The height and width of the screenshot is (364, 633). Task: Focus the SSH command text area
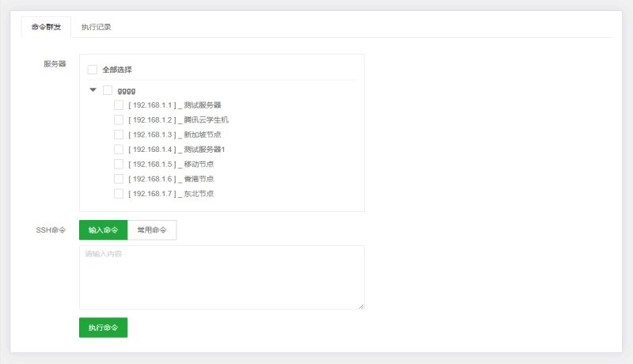[222, 278]
